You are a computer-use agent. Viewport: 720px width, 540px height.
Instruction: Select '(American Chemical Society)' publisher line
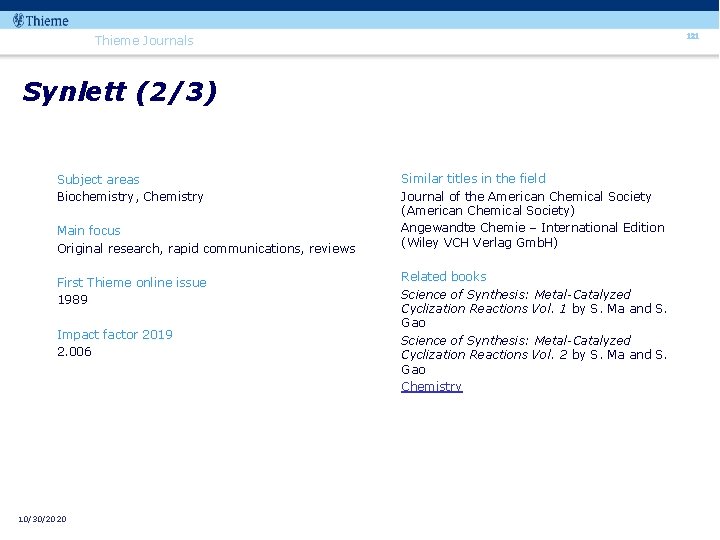488,211
